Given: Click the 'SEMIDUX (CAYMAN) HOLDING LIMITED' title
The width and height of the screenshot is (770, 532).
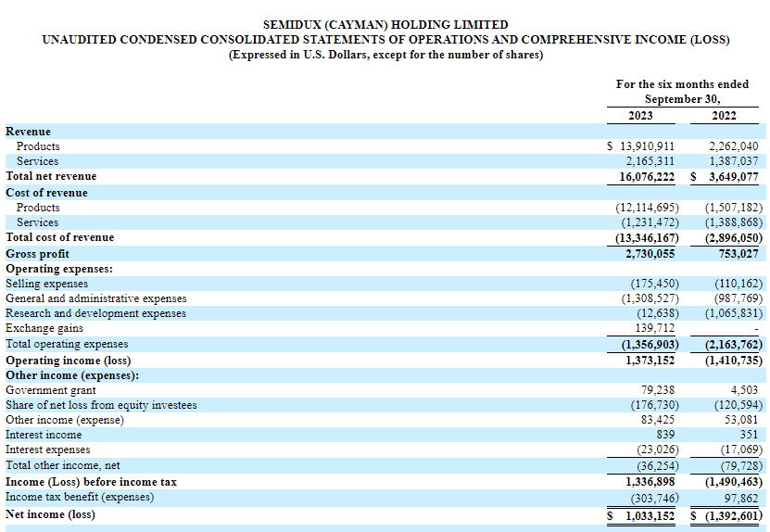Looking at the screenshot, I should [x=385, y=25].
